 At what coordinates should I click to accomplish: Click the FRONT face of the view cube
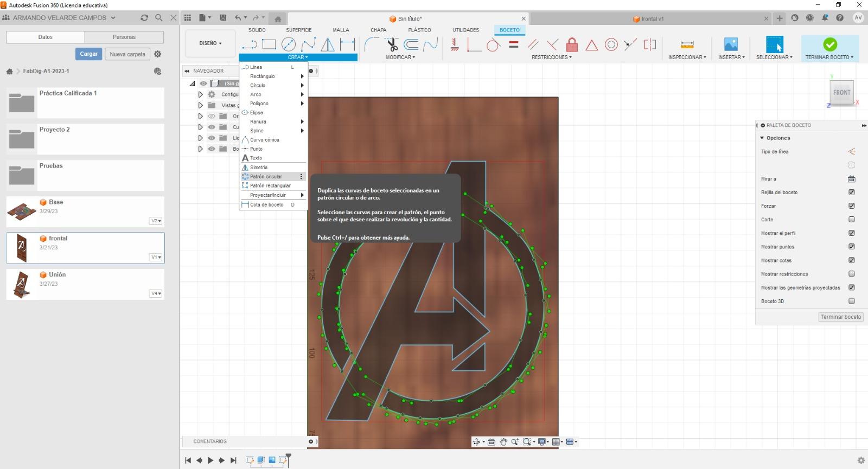click(841, 93)
